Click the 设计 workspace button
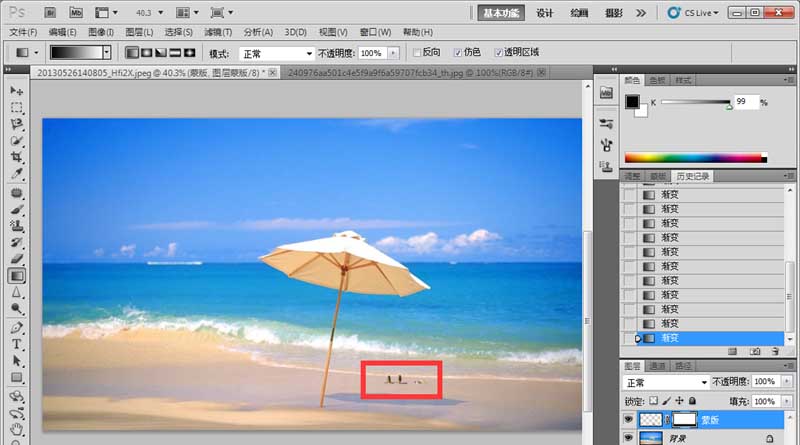 pos(544,13)
